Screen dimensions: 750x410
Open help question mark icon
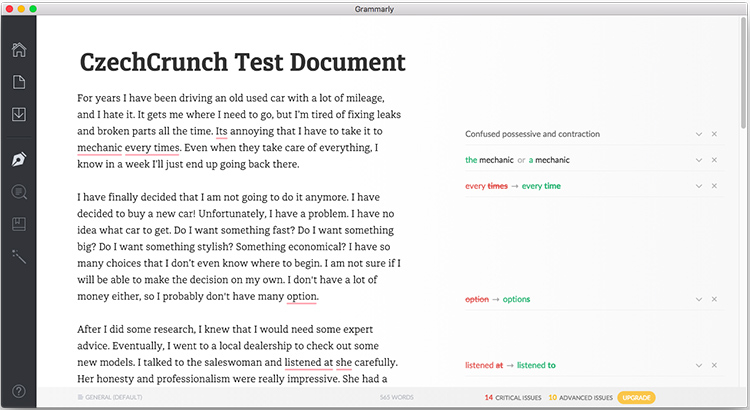click(18, 391)
